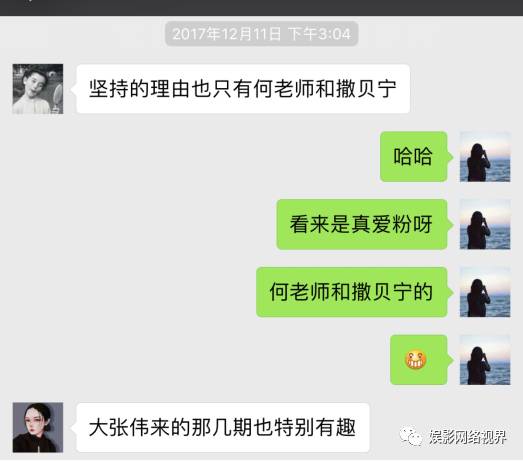Tap the avatar beside 看来是真爱粉呀
The width and height of the screenshot is (523, 461).
click(485, 224)
